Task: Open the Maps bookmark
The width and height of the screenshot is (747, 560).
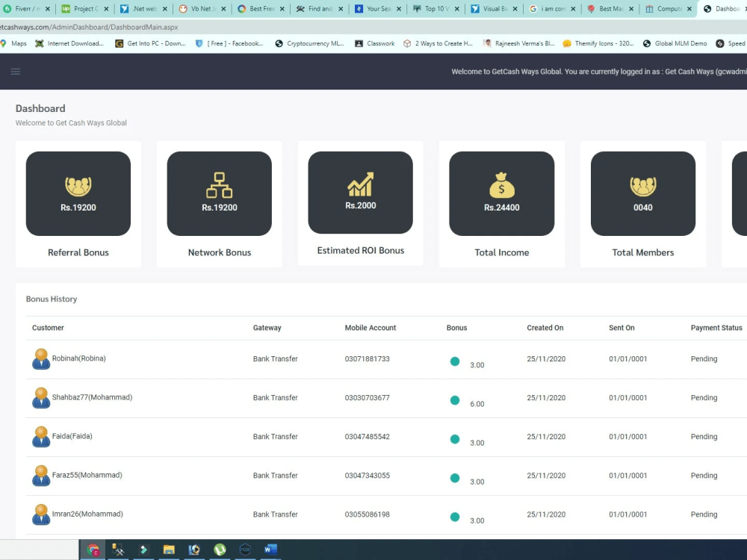Action: [13, 43]
